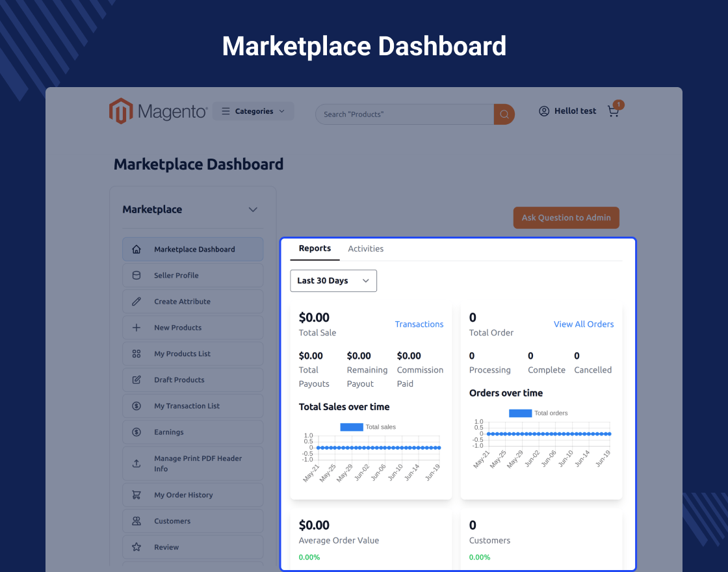The width and height of the screenshot is (728, 572).
Task: Switch to the Activities tab
Action: 366,249
